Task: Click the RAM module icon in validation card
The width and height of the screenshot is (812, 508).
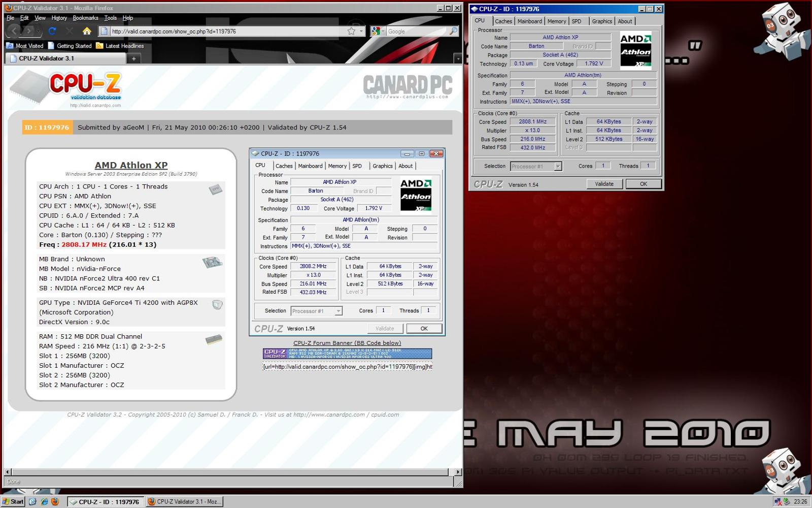Action: [214, 340]
